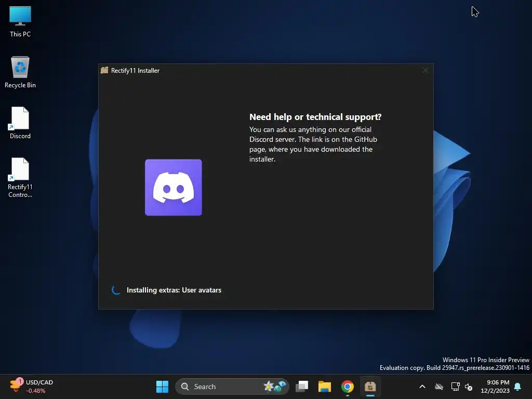Click the Rectify11 Installer taskbar icon
532x399 pixels.
(370, 387)
